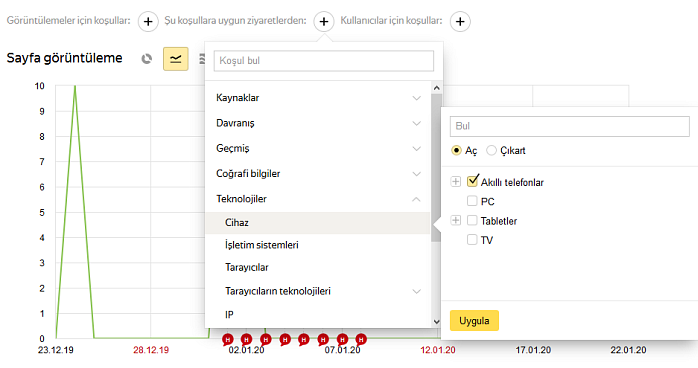Select the Çıkart radio option
The height and width of the screenshot is (368, 698).
491,150
